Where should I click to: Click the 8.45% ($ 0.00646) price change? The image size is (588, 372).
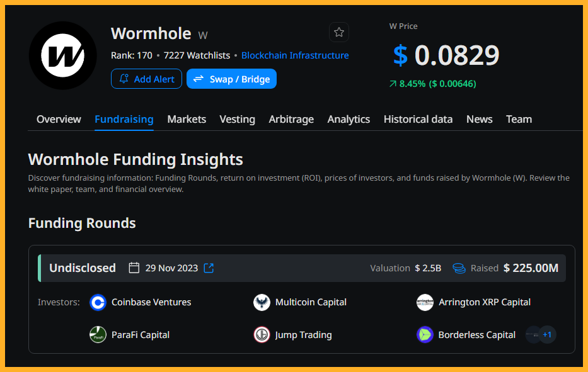[x=437, y=84]
